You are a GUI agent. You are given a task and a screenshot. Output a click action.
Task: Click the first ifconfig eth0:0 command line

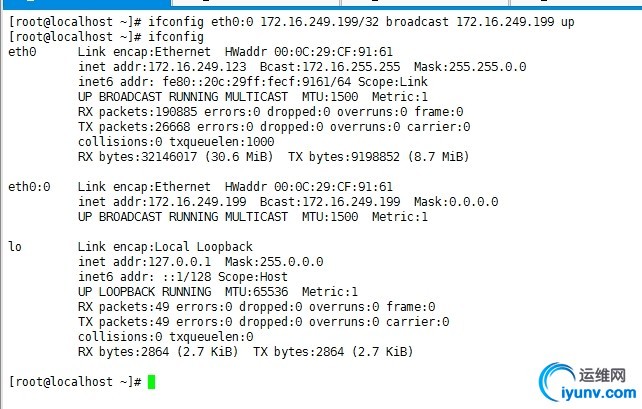(x=291, y=22)
